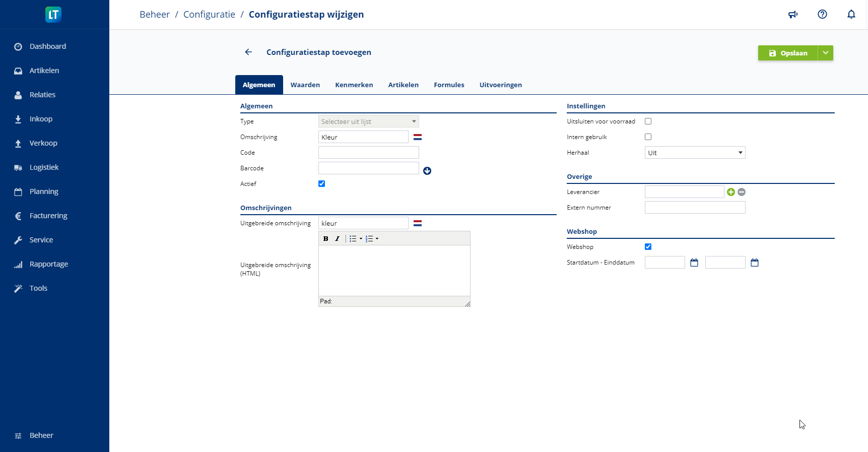Click the Dutch flag beside Omschrijving field

[x=418, y=137]
